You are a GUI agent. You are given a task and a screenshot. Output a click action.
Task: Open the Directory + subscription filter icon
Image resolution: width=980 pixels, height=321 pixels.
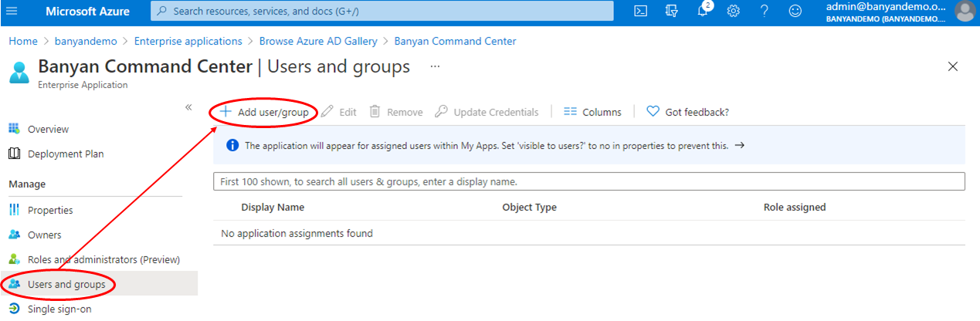point(671,11)
